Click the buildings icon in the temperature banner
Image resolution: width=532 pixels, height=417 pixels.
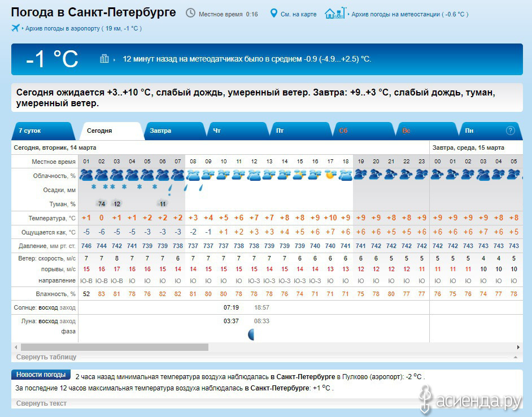tap(104, 59)
